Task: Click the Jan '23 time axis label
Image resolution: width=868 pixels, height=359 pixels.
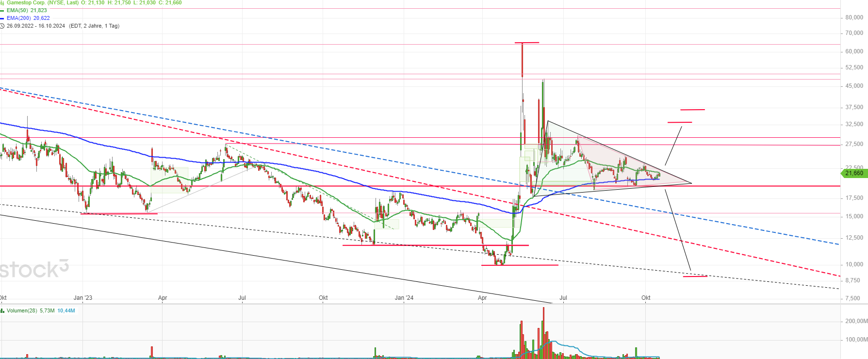Action: pyautogui.click(x=83, y=298)
